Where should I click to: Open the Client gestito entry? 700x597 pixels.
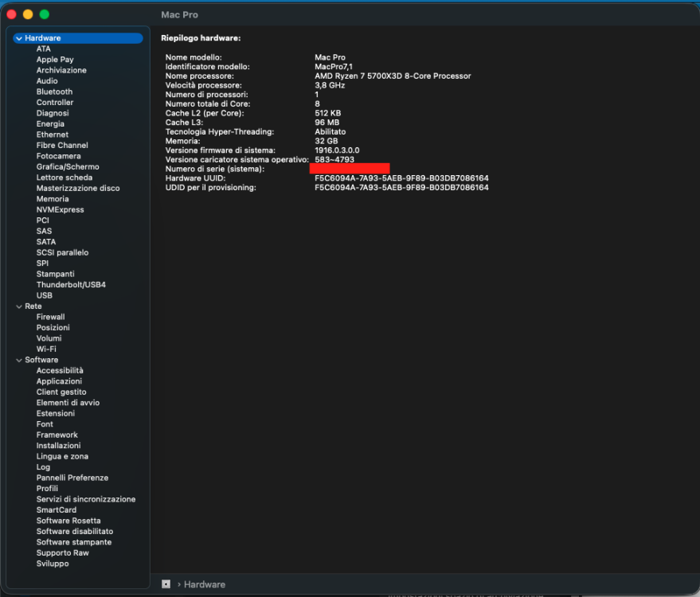click(x=61, y=392)
